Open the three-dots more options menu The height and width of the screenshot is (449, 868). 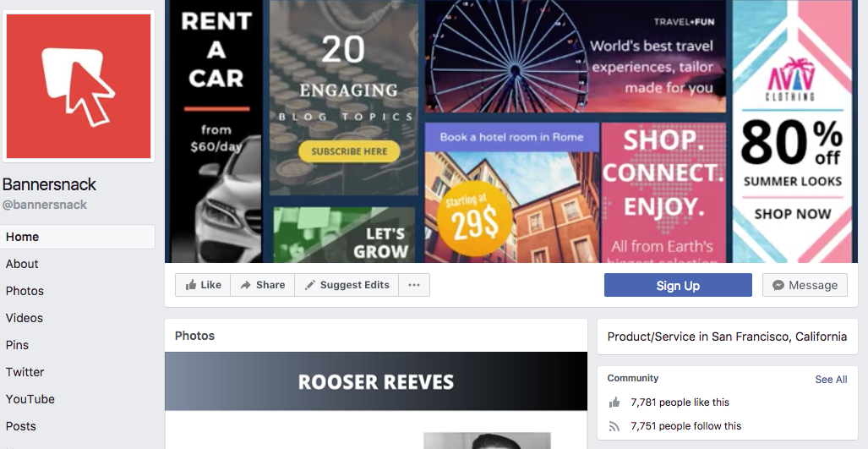point(414,285)
